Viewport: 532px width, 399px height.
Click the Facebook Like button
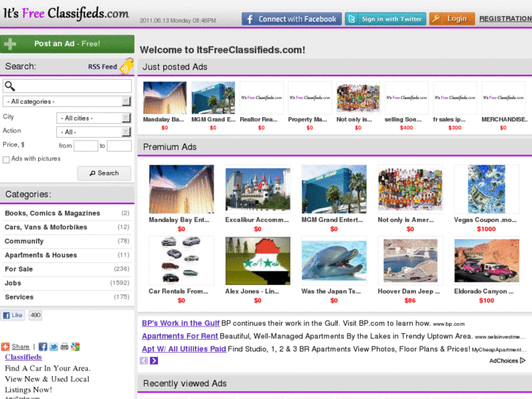(x=12, y=315)
